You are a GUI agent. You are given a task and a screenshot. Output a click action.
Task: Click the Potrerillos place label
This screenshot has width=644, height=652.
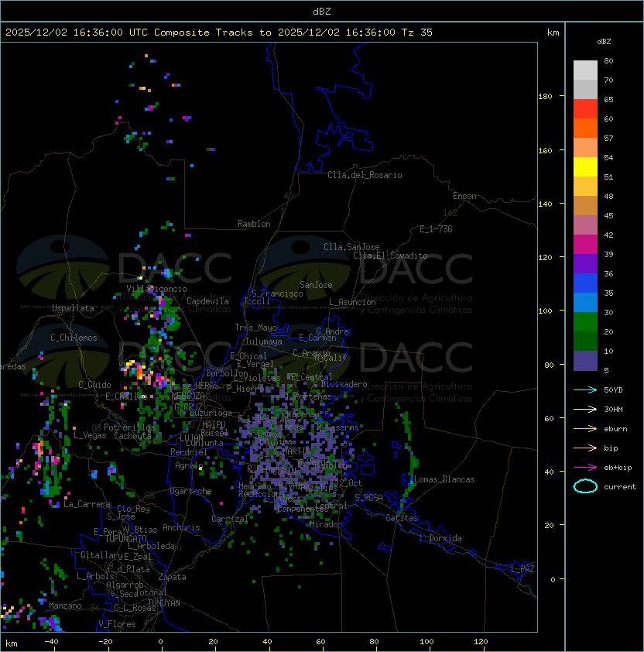tap(129, 427)
